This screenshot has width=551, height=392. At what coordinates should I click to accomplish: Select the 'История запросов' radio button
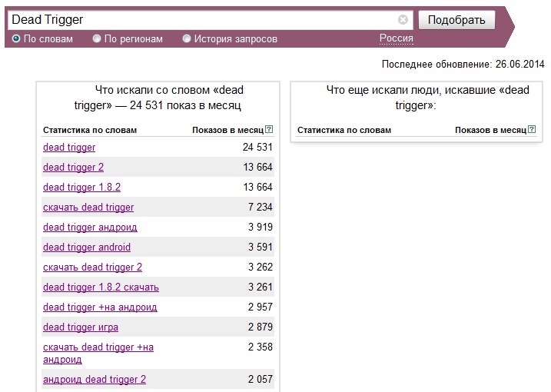[187, 38]
